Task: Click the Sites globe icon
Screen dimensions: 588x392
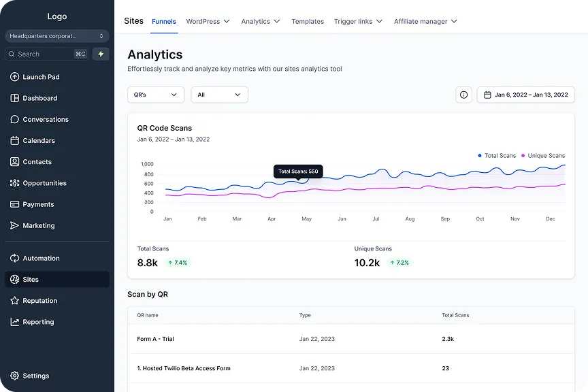Action: point(14,280)
